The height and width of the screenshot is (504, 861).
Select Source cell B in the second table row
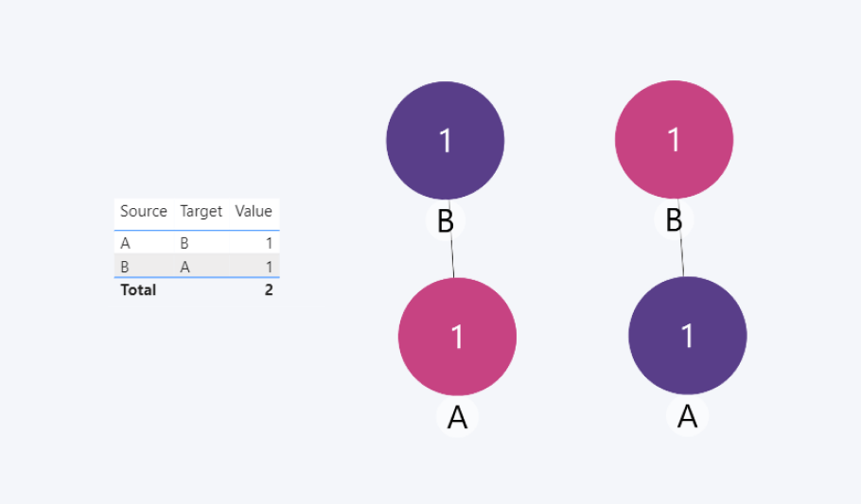pos(125,267)
